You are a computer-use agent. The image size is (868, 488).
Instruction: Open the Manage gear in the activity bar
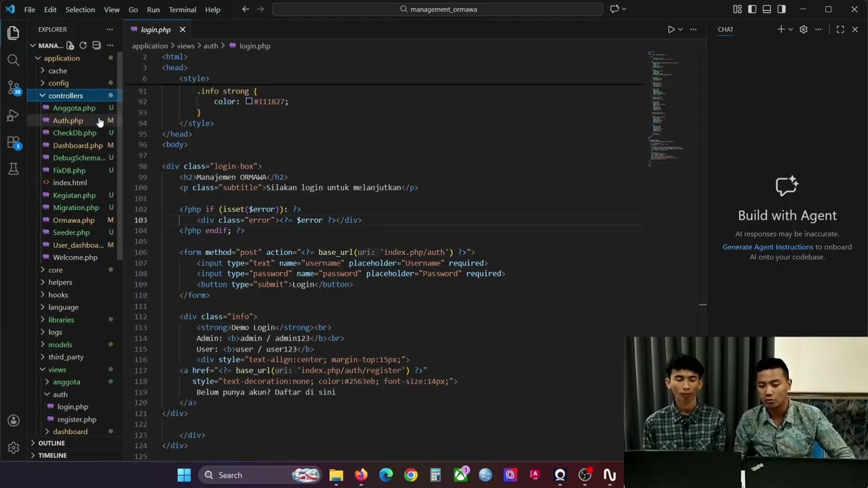pos(13,447)
